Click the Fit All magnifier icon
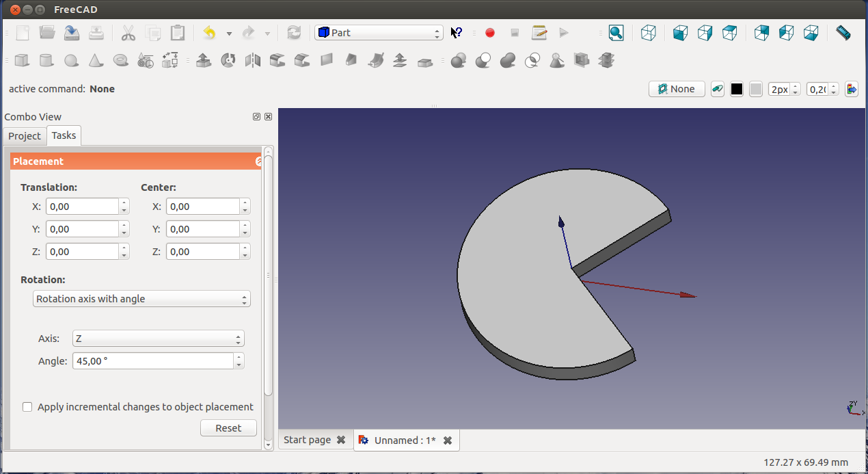Viewport: 868px width, 474px height. [x=616, y=33]
